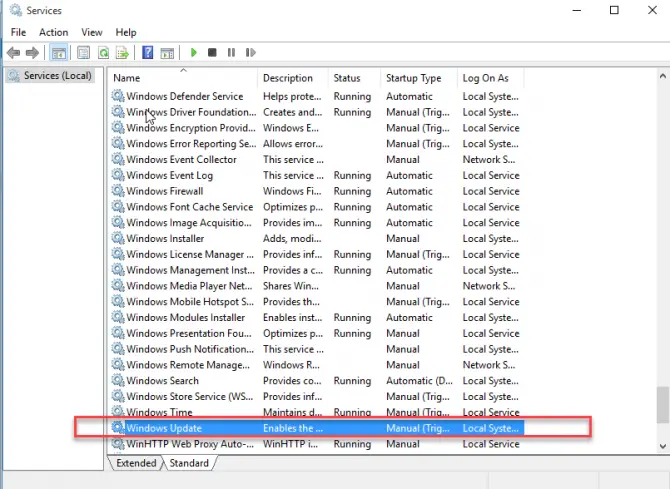Switch to the Extended tab

[136, 463]
